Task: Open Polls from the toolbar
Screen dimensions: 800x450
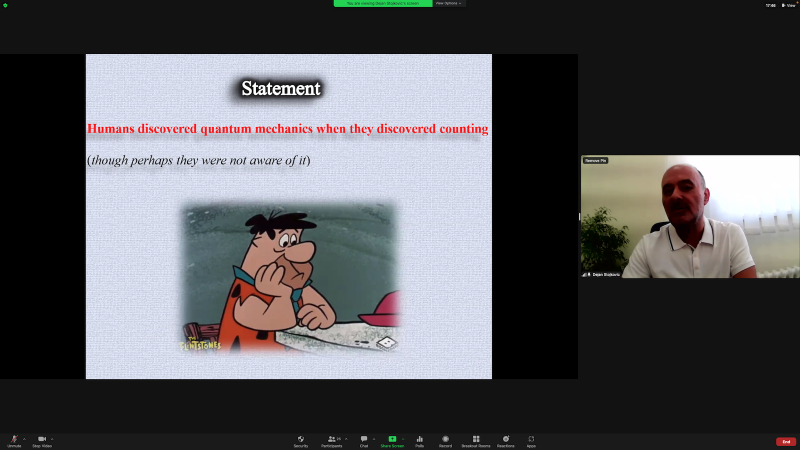Action: (419, 441)
